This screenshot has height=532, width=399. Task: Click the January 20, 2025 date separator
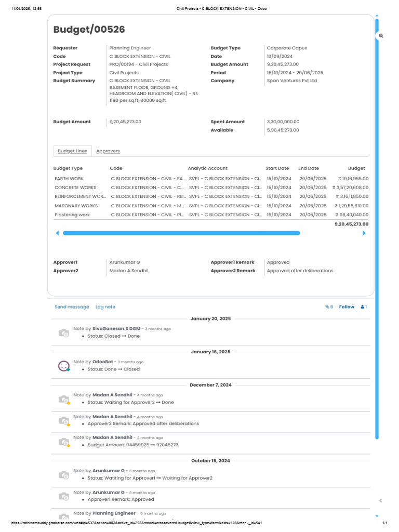[211, 319]
